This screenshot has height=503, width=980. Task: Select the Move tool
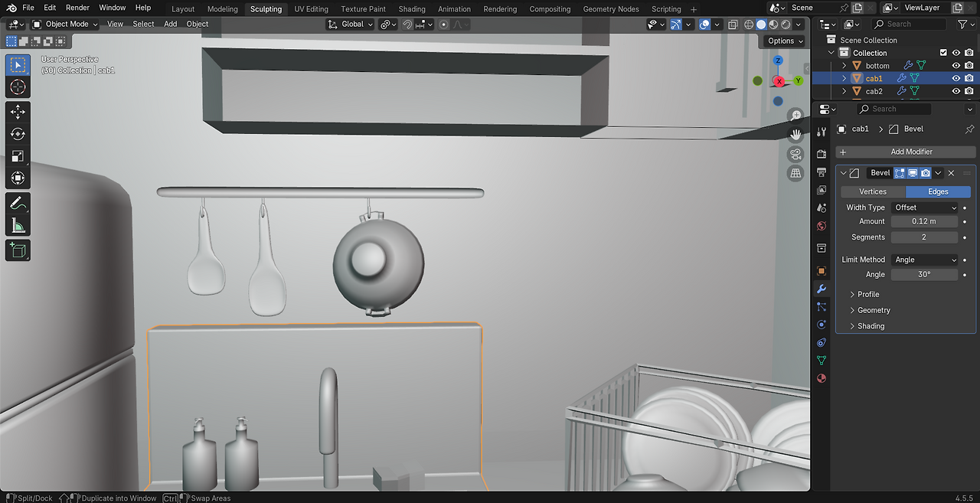[18, 113]
